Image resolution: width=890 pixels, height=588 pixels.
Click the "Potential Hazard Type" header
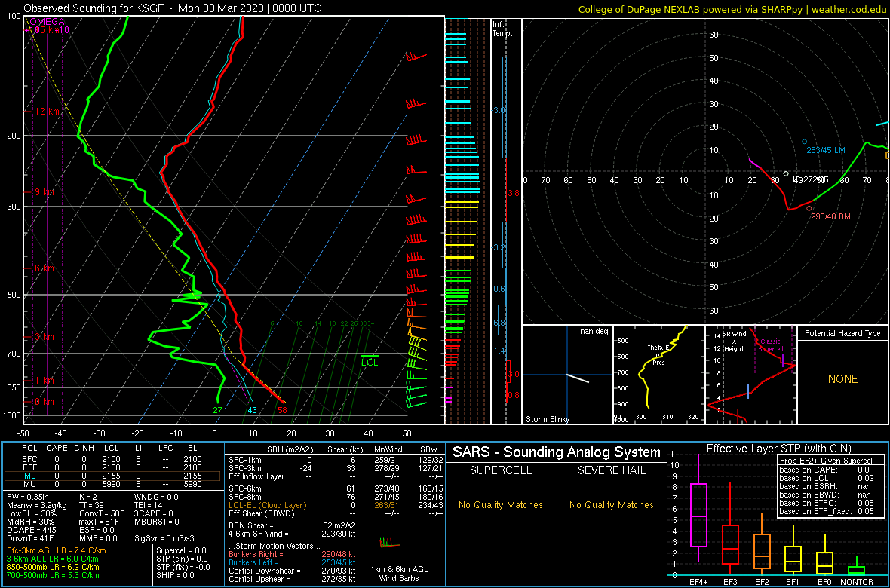pos(843,333)
